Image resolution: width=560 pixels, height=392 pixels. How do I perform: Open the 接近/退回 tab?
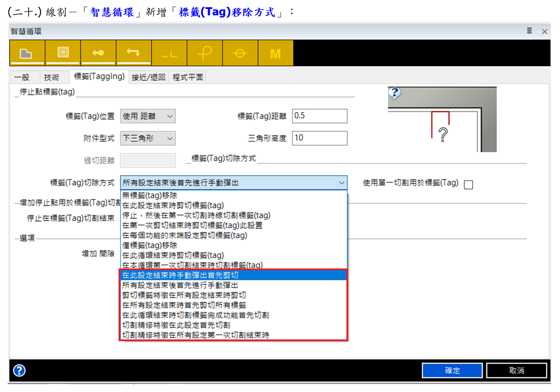(148, 77)
